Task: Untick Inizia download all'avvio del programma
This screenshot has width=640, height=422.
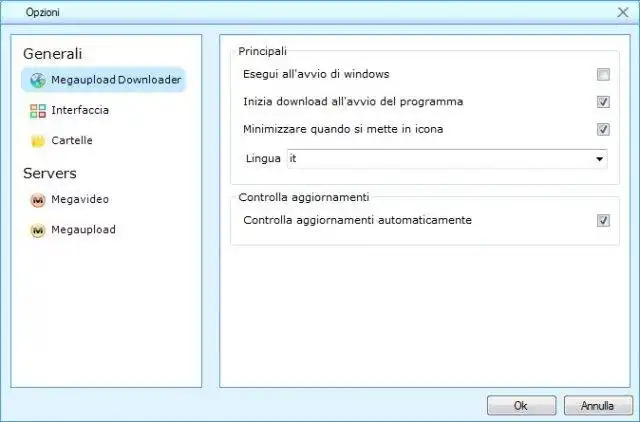Action: tap(603, 102)
